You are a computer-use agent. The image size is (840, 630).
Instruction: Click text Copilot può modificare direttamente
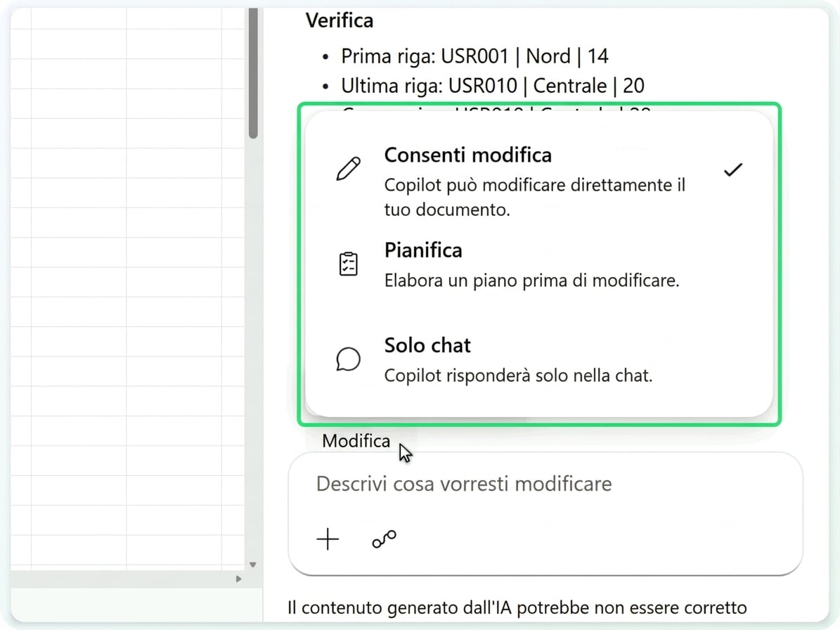[535, 197]
